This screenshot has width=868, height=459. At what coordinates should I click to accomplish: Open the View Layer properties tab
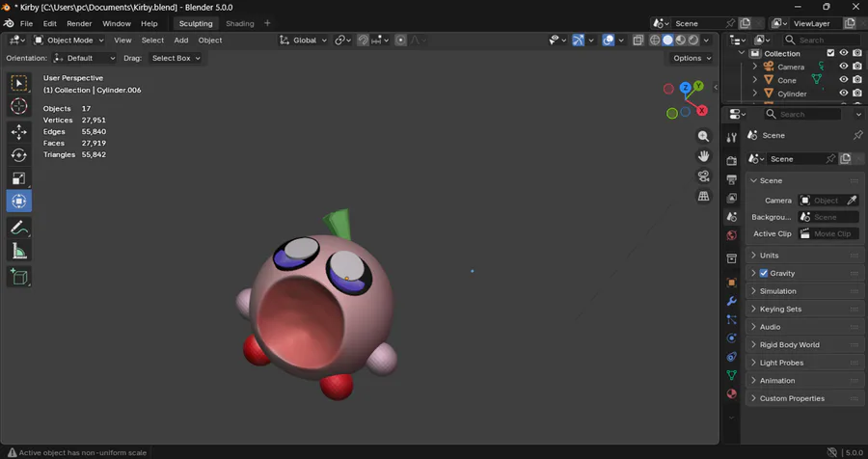coord(731,198)
